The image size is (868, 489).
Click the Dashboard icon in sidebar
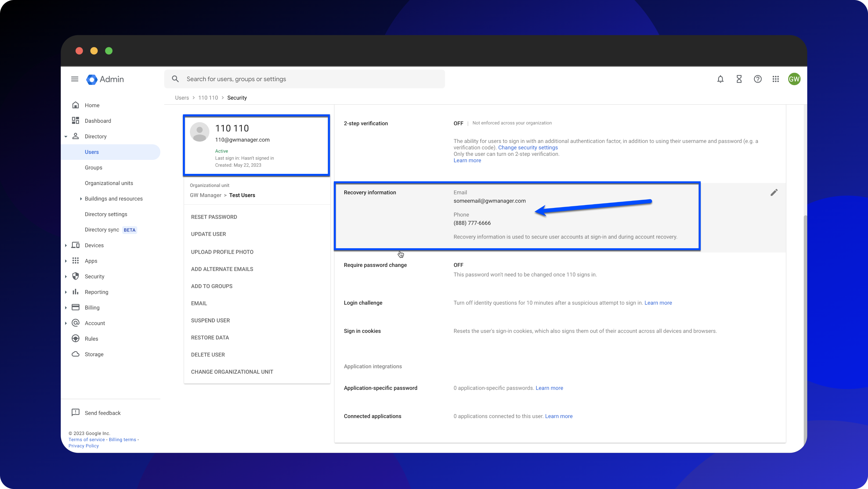[75, 121]
